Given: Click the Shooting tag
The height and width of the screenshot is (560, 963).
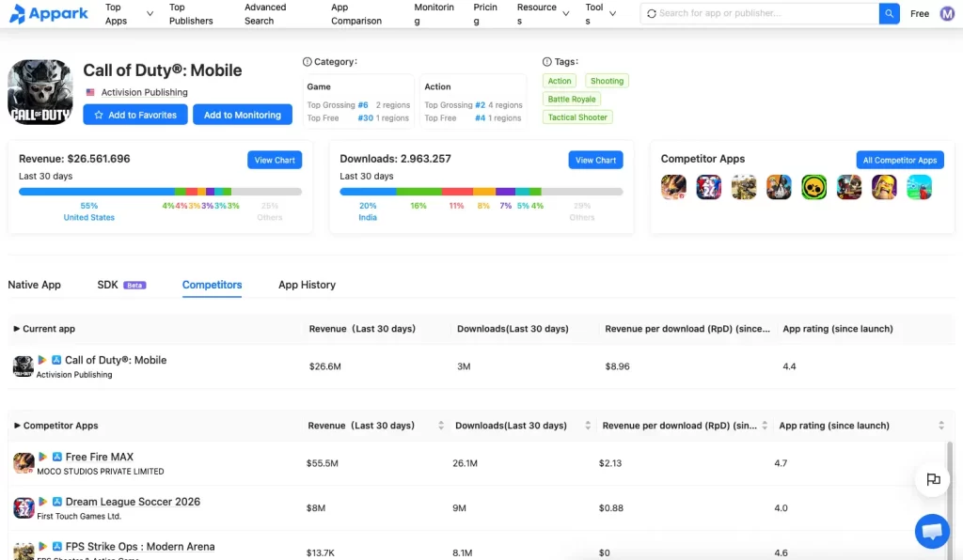Looking at the screenshot, I should (607, 81).
